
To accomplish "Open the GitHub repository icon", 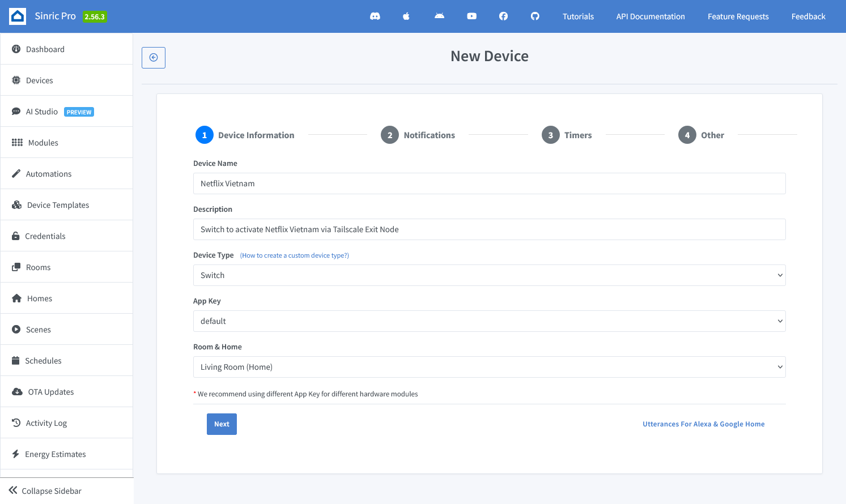I will pos(535,16).
